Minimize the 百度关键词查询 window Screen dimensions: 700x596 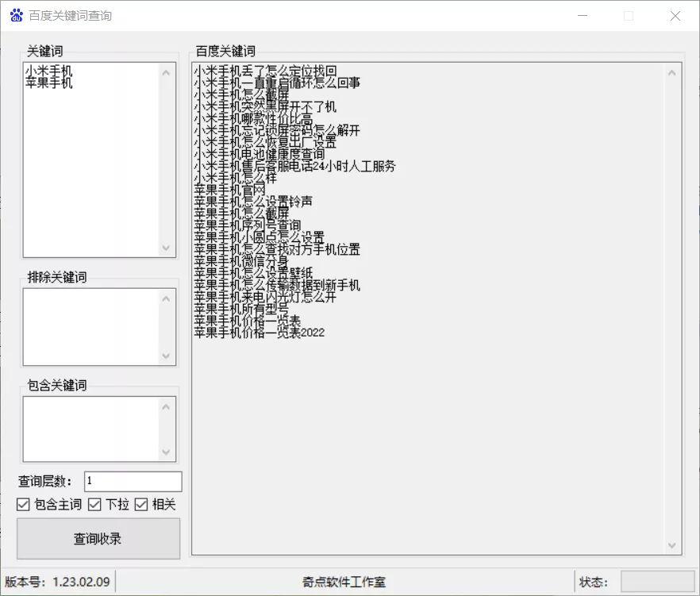(x=583, y=16)
